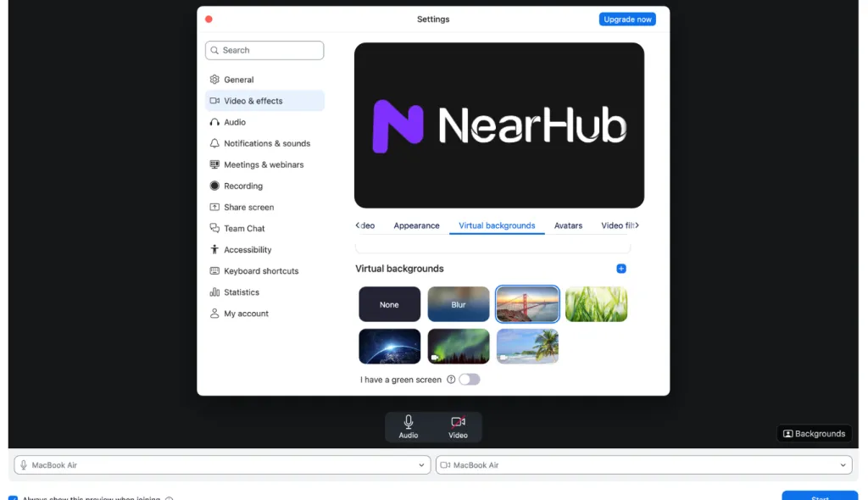This screenshot has height=500, width=868.
Task: Open My account profile icon
Action: (214, 314)
